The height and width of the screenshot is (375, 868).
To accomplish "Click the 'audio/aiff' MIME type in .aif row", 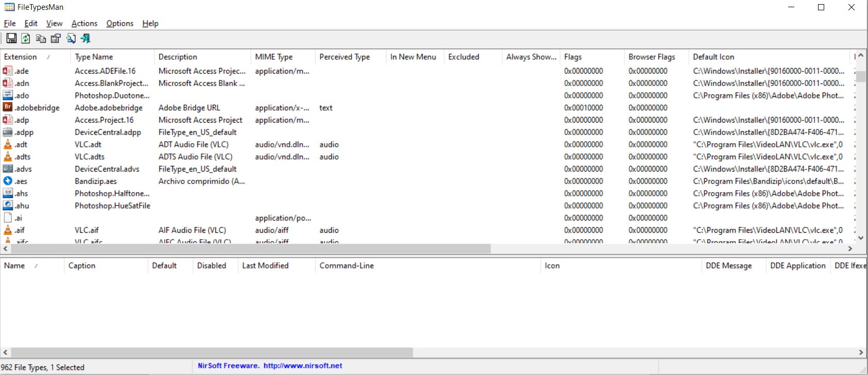I will (272, 230).
